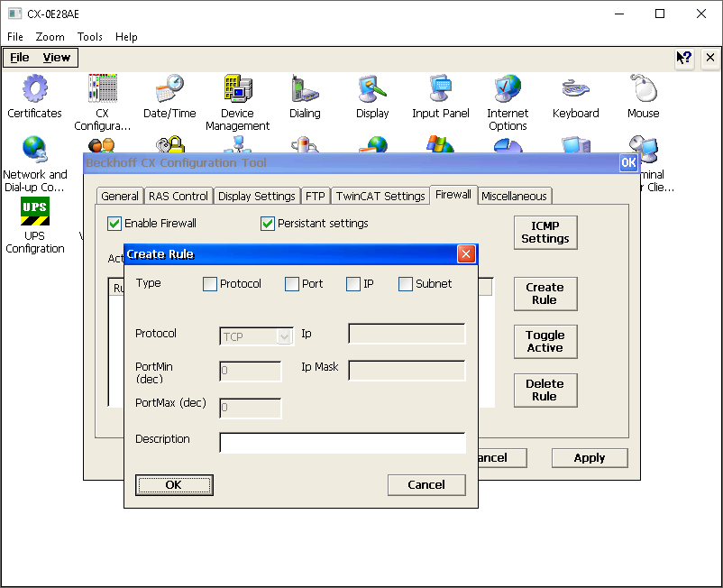Close the control panel with X button

click(710, 58)
